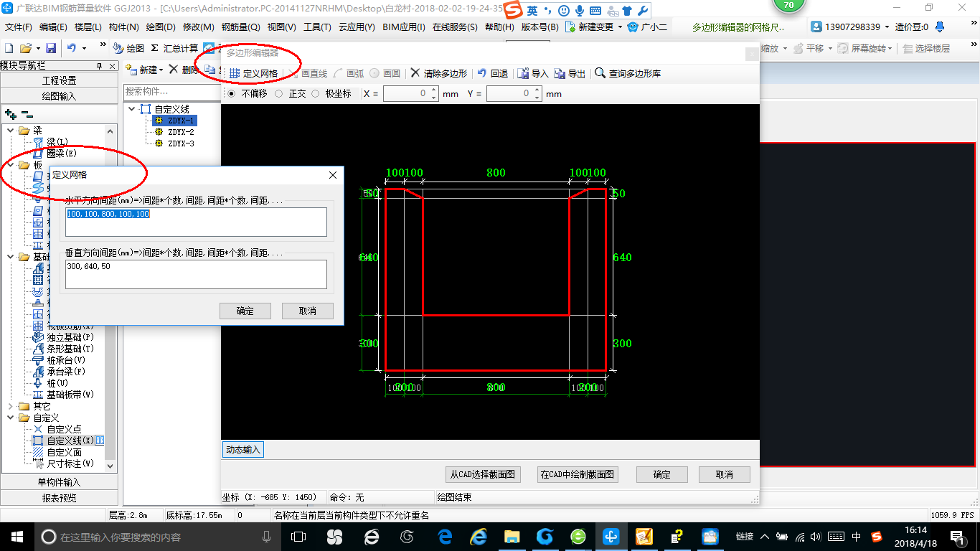Click collapse-all minus icon in navigation panel
Screen dimensions: 980x551
click(x=27, y=113)
